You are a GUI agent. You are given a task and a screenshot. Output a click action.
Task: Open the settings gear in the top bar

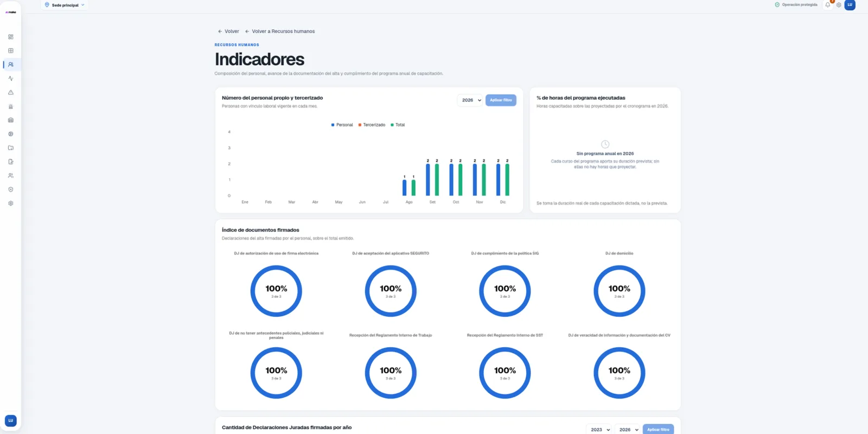(x=839, y=5)
